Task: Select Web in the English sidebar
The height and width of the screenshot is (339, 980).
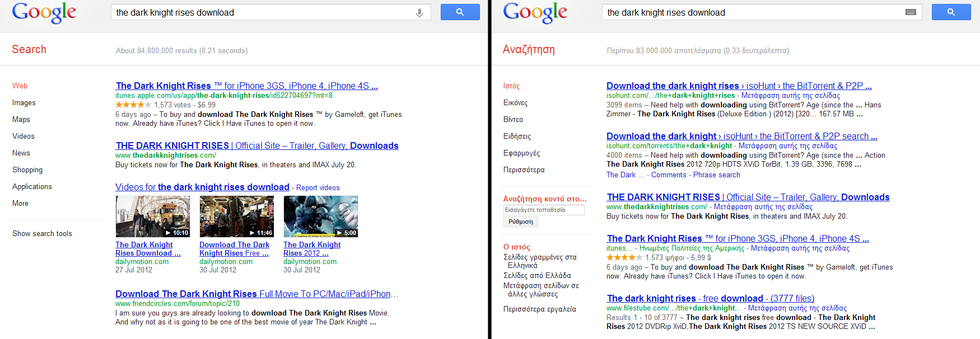Action: pyautogui.click(x=20, y=86)
